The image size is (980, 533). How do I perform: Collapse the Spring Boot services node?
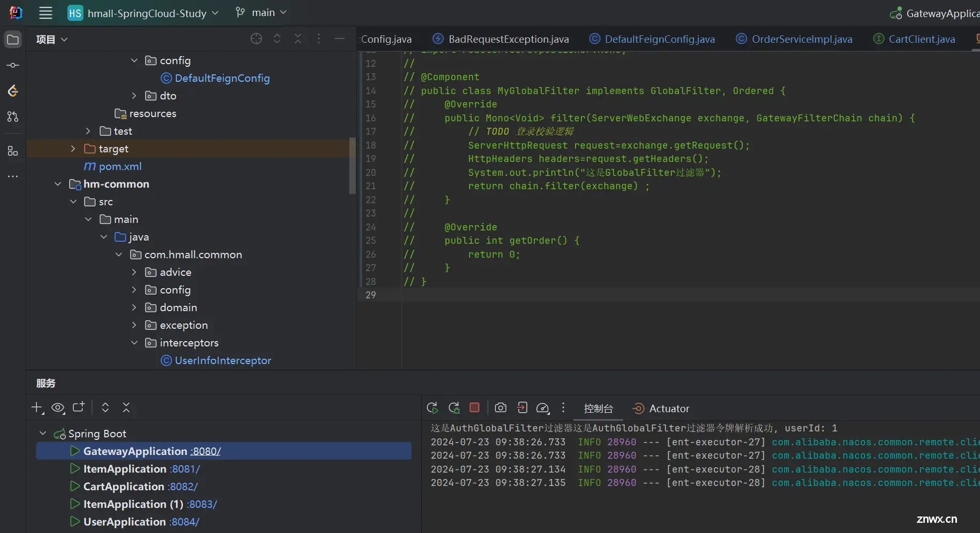[43, 434]
